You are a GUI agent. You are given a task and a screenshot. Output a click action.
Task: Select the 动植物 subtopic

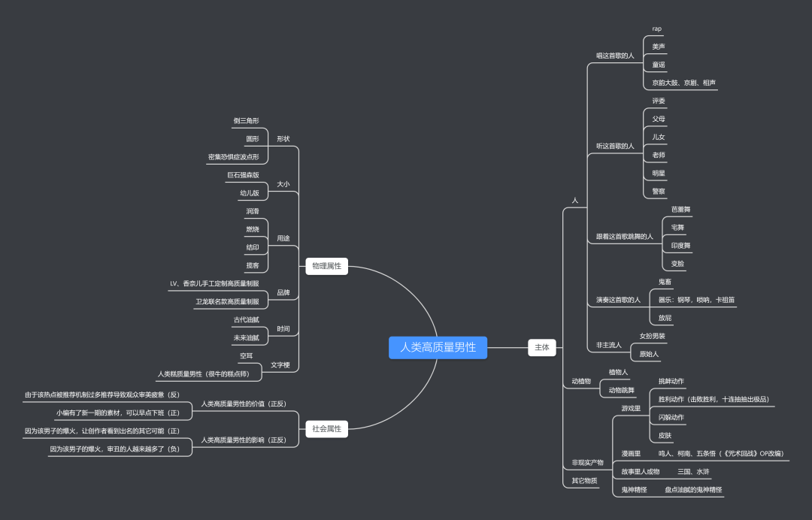point(581,381)
